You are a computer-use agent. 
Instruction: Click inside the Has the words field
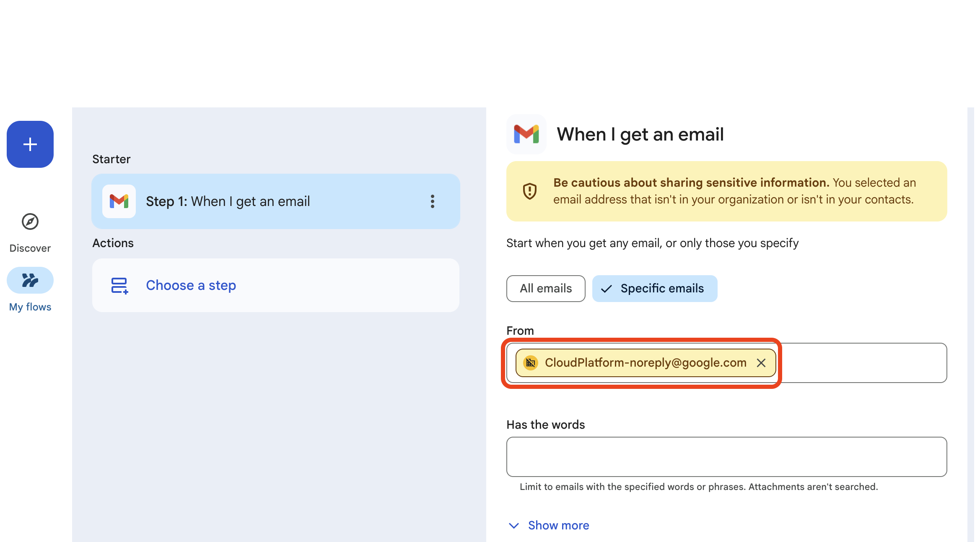pos(726,457)
